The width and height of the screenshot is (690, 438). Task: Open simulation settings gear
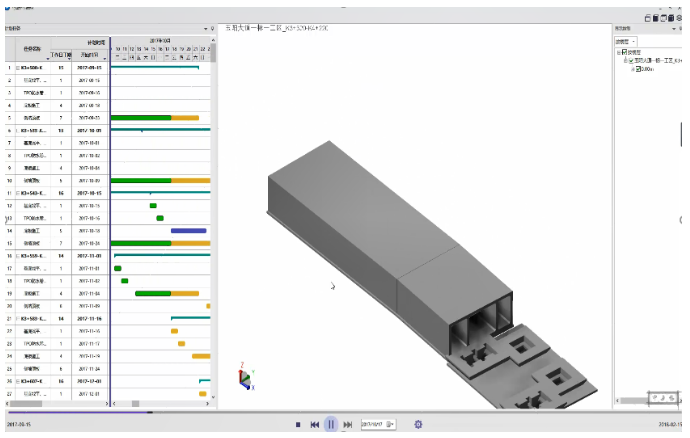click(x=418, y=424)
